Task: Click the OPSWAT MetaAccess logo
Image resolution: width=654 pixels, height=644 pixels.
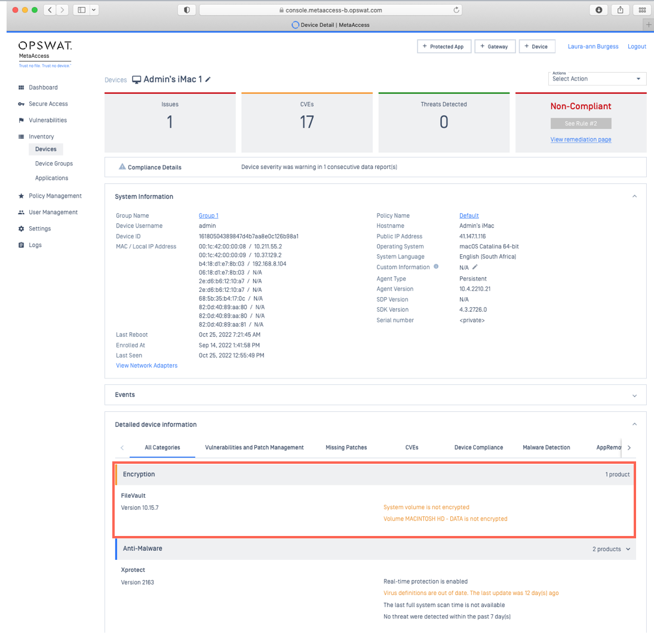Action: pyautogui.click(x=45, y=54)
